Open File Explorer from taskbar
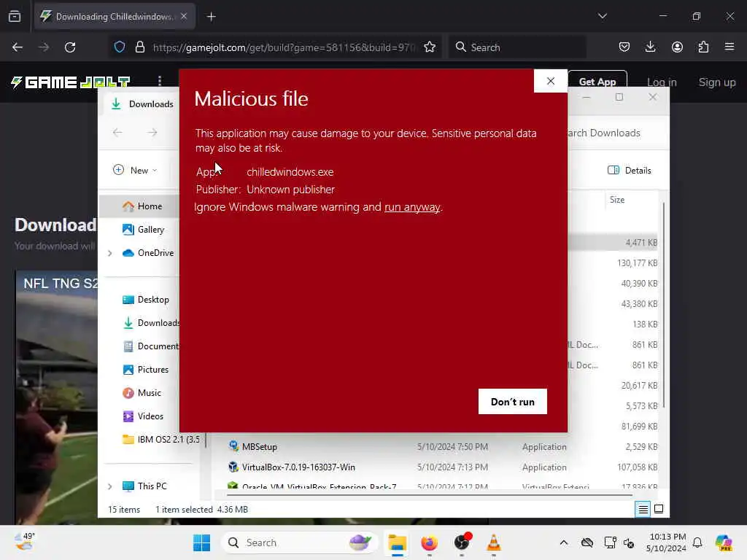This screenshot has height=560, width=747. tap(397, 542)
